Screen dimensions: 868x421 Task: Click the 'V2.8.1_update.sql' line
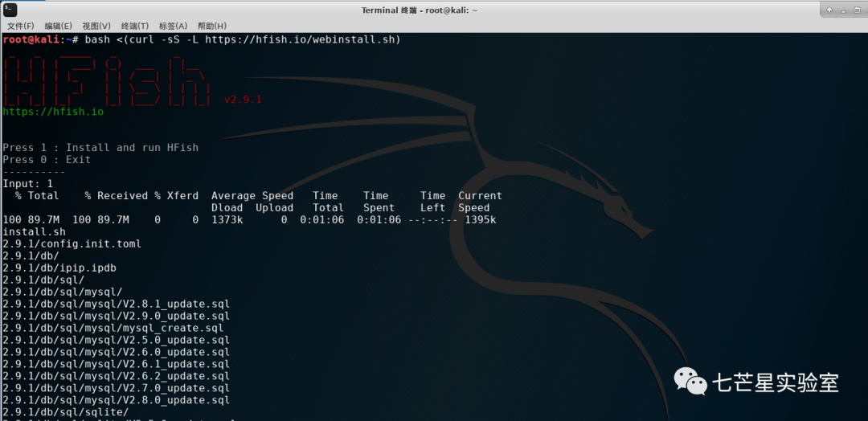click(117, 305)
